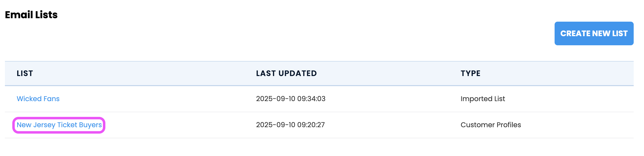Click the TYPE column header
This screenshot has height=156, width=644.
470,73
